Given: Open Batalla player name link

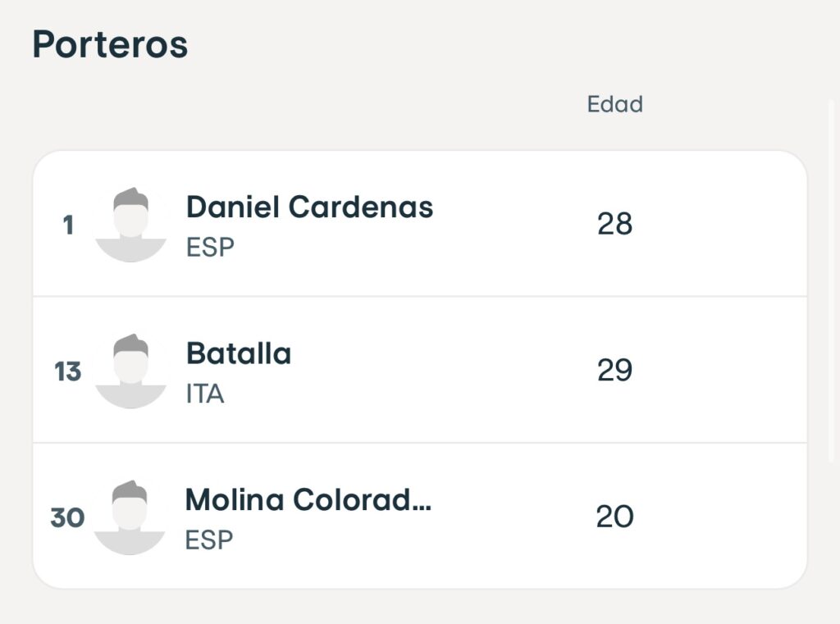Looking at the screenshot, I should (239, 353).
